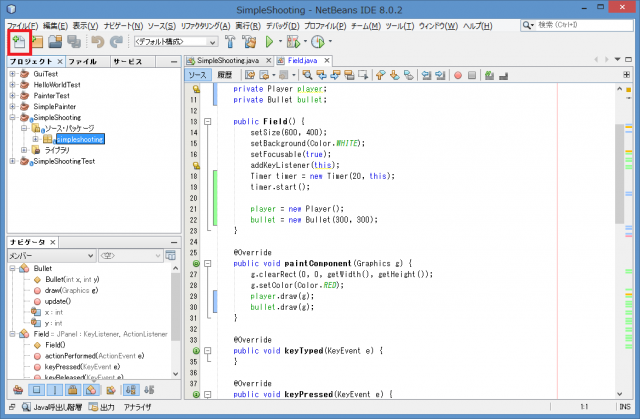Expand the HelloWorldTest project node
This screenshot has width=640, height=419.
12,85
